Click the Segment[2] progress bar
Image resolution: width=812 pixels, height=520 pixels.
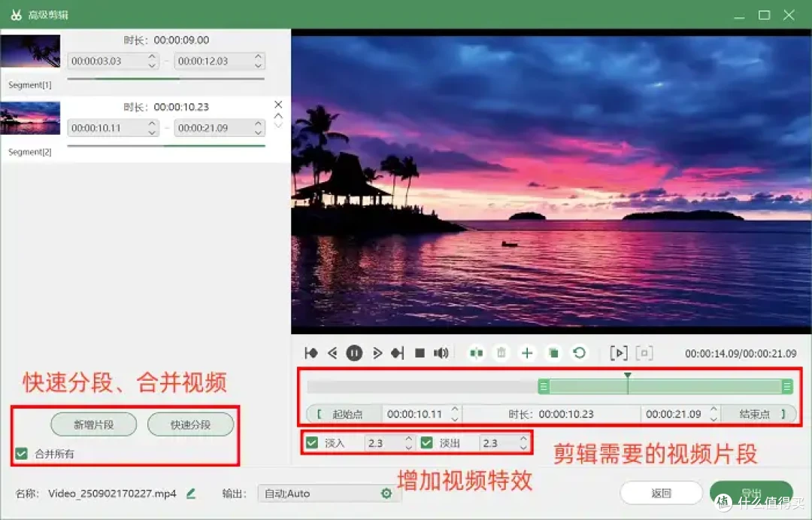pos(165,146)
